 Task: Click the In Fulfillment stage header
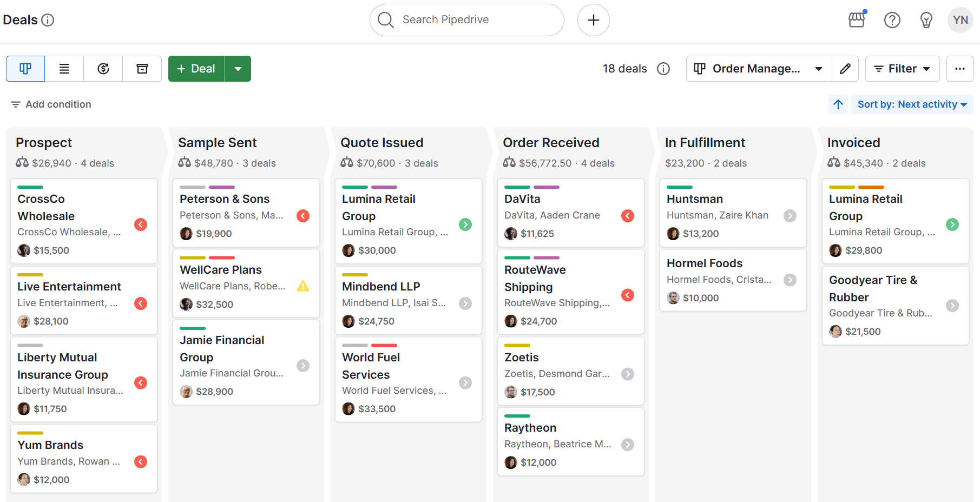705,143
